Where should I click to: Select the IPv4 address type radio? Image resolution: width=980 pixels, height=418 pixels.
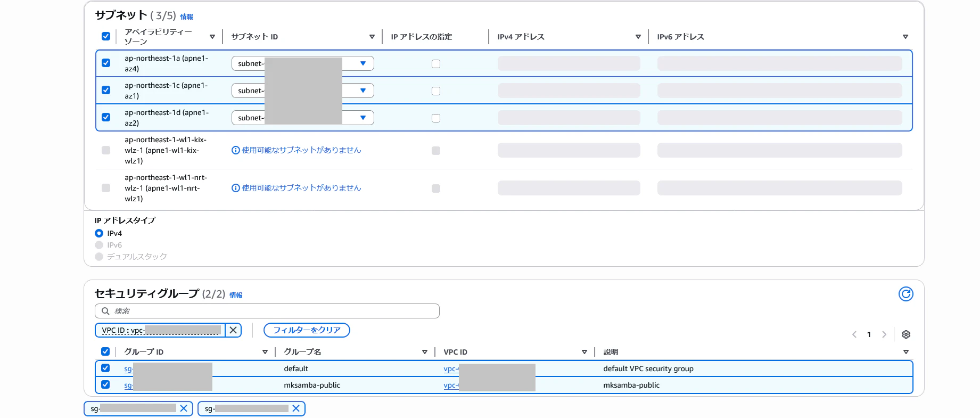(99, 233)
